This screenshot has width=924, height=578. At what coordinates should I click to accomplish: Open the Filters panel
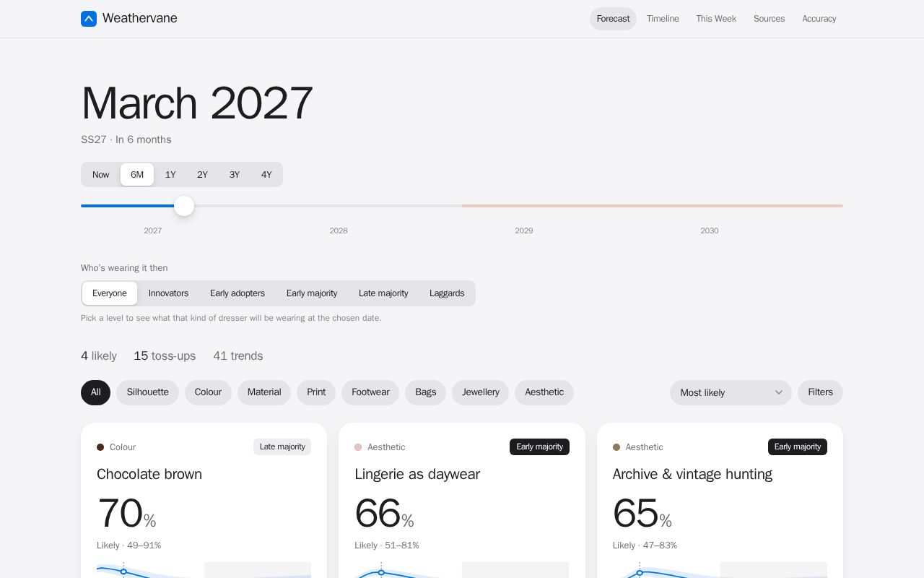[820, 392]
